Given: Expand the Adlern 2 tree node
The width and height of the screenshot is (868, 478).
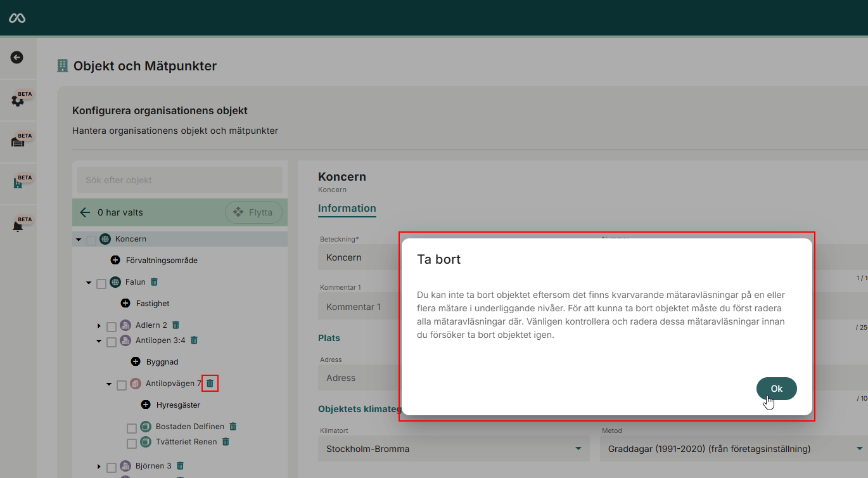Looking at the screenshot, I should pyautogui.click(x=99, y=324).
